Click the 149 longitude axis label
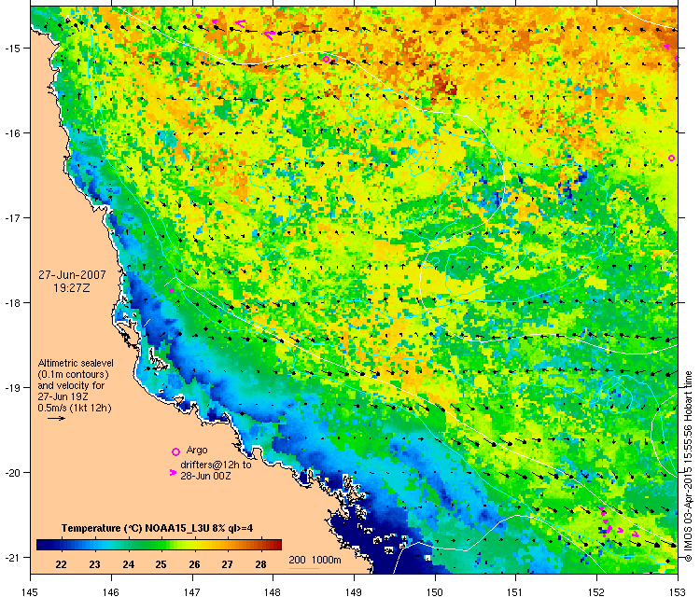This screenshot has width=700, height=597. (354, 591)
